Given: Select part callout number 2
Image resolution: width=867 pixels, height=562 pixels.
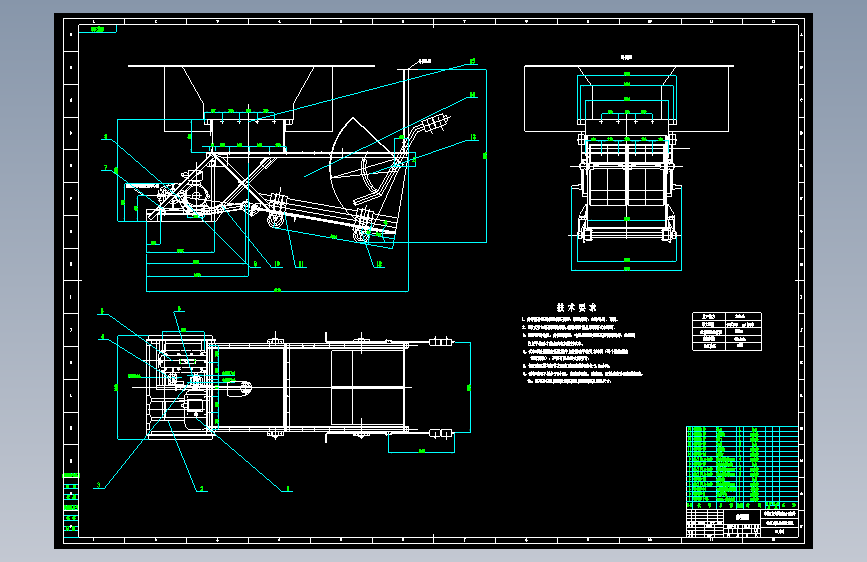Looking at the screenshot, I should coord(201,489).
